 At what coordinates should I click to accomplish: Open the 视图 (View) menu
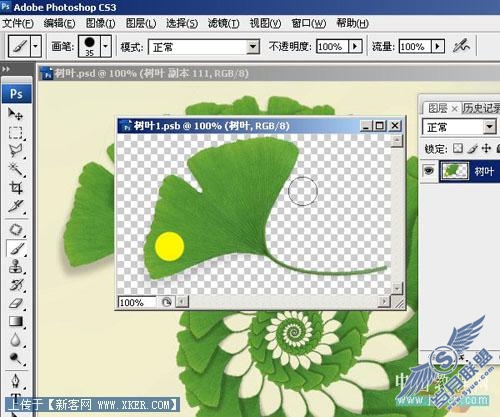point(265,23)
